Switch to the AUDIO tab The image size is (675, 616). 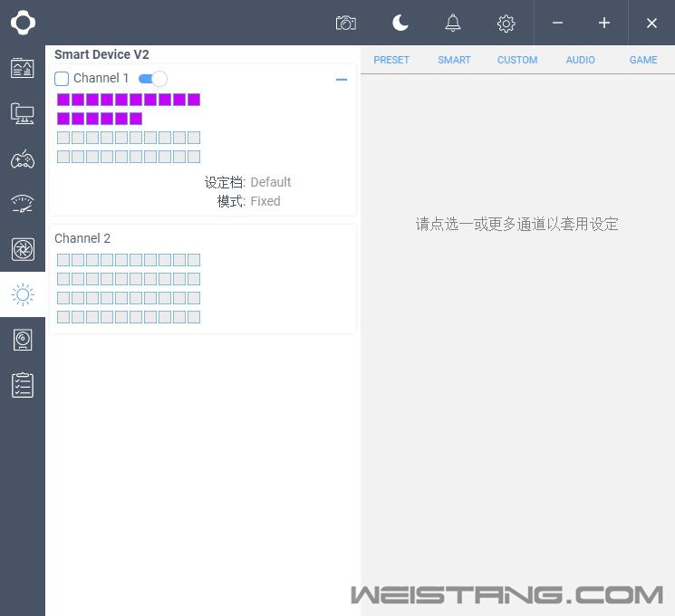(x=580, y=60)
